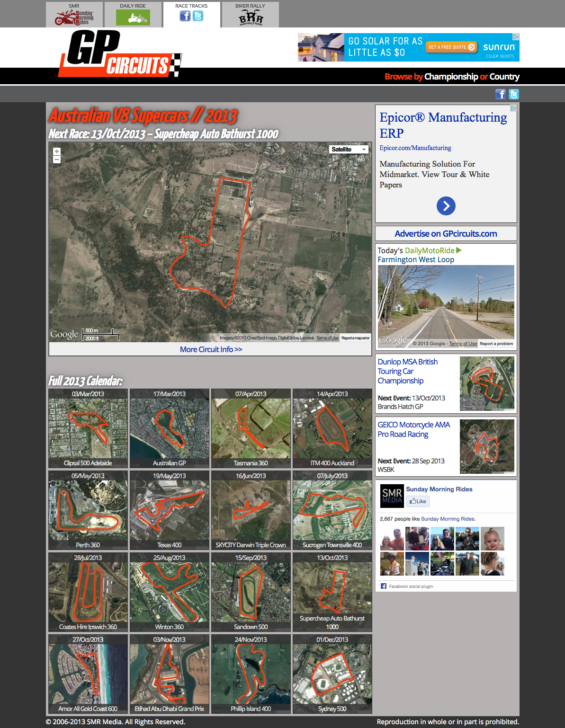Screen dimensions: 565x728
Task: Click Brands Hatch GP circuit thumbnail
Action: pos(487,383)
